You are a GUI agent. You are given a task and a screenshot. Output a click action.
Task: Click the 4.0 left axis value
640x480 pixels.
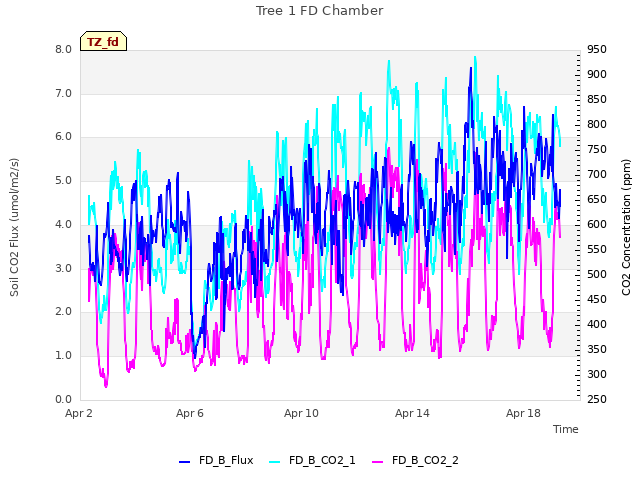64,224
